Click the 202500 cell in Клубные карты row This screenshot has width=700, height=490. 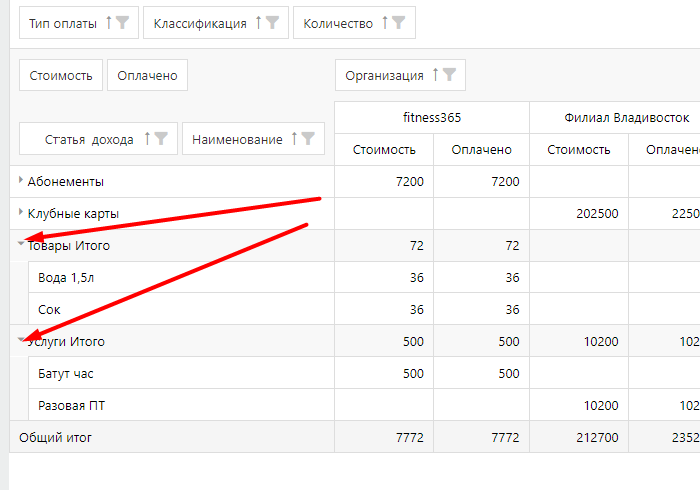[579, 213]
